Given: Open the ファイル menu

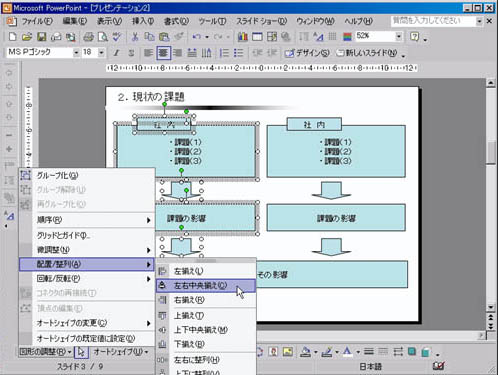Looking at the screenshot, I should tap(37, 21).
